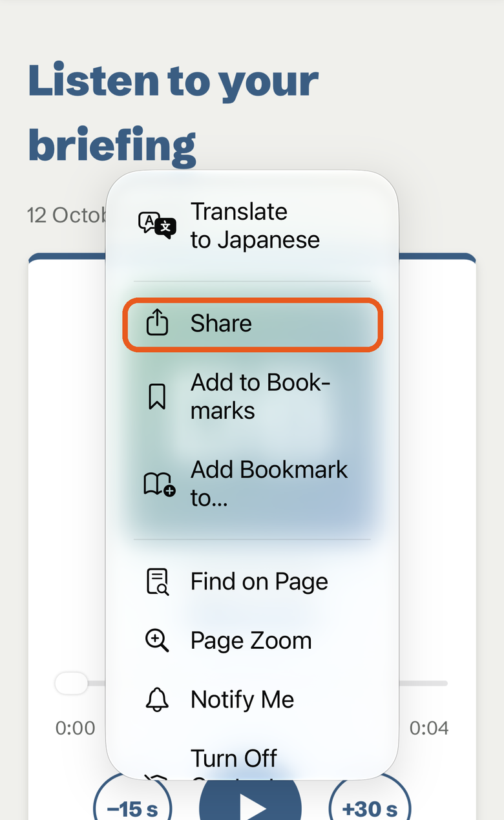This screenshot has height=820, width=504.
Task: Start playback with the play button
Action: pyautogui.click(x=251, y=801)
